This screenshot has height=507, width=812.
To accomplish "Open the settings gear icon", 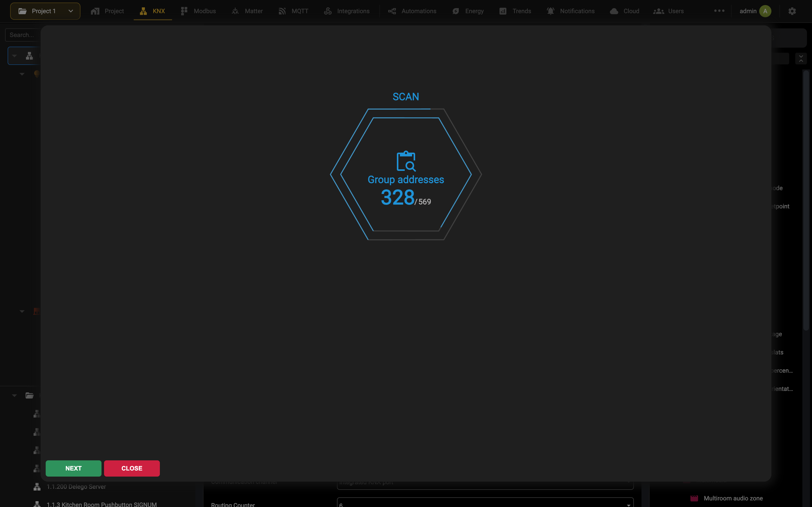I will 792,11.
